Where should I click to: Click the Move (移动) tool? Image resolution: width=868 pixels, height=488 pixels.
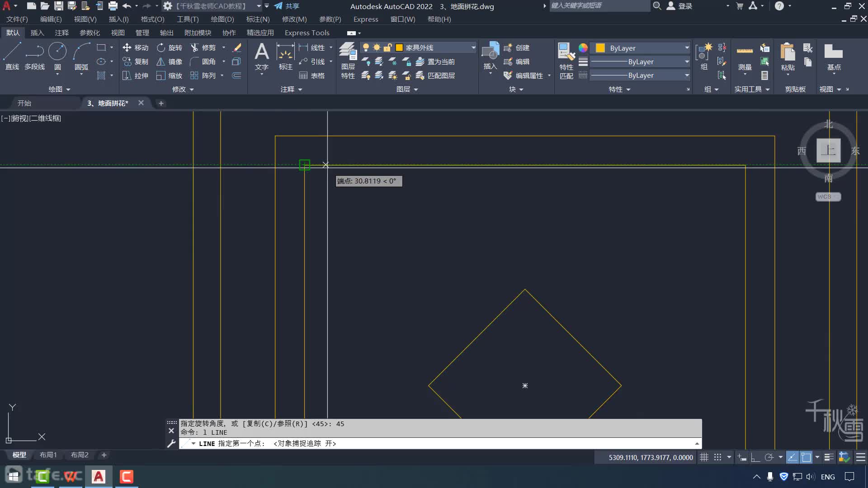click(135, 47)
